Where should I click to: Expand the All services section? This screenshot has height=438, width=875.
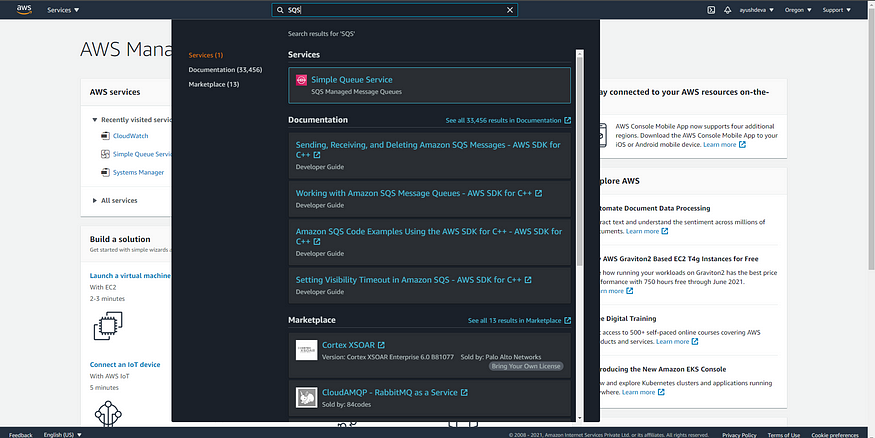[115, 201]
